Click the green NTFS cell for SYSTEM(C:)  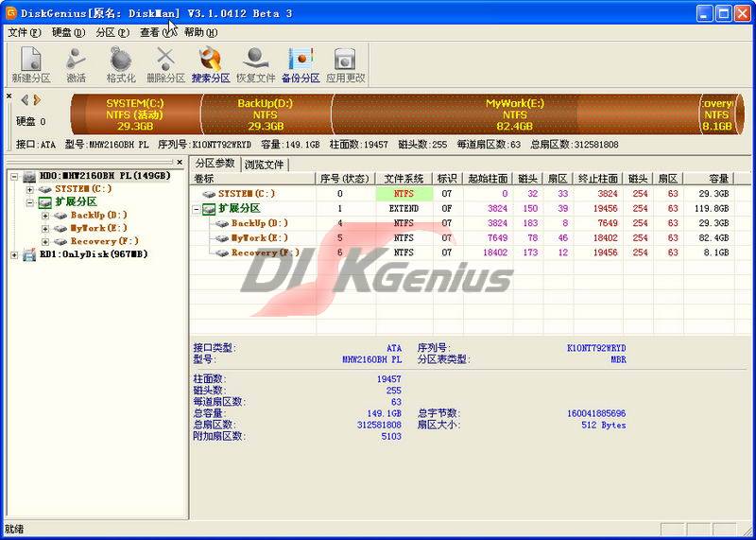pos(404,194)
